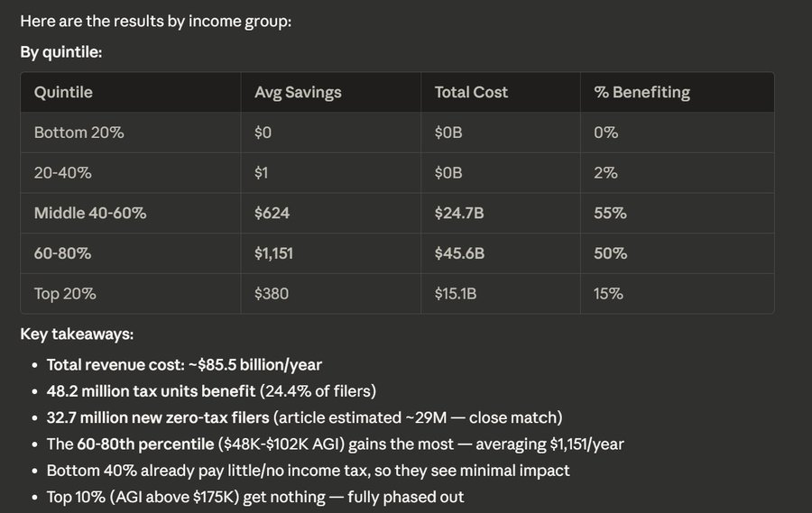This screenshot has width=812, height=513.
Task: Select the $45.6B total cost cell
Action: 459,253
